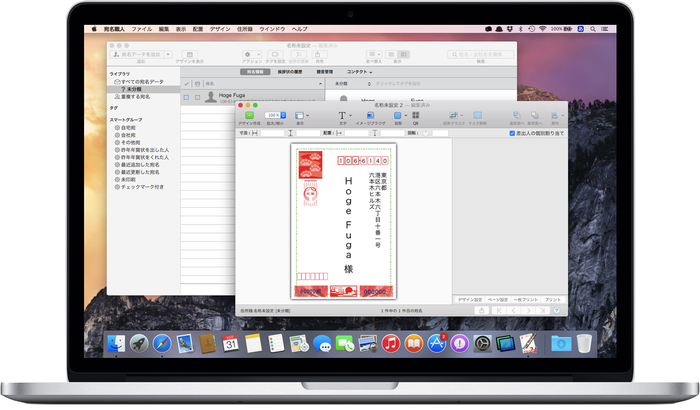This screenshot has height=410, width=700.
Task: Click the 回転 rotation value field
Action: [440, 133]
